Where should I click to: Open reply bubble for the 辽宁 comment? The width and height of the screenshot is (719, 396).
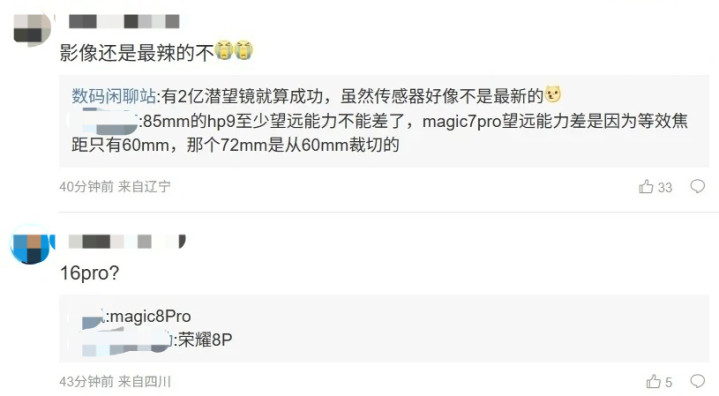click(697, 186)
